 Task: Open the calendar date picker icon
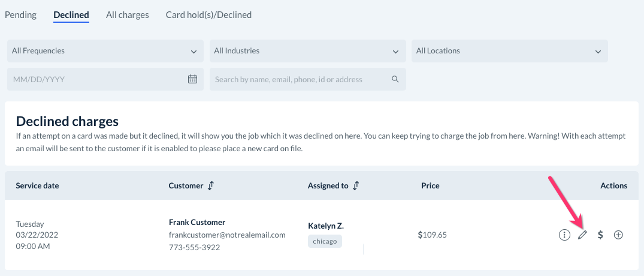pyautogui.click(x=192, y=79)
